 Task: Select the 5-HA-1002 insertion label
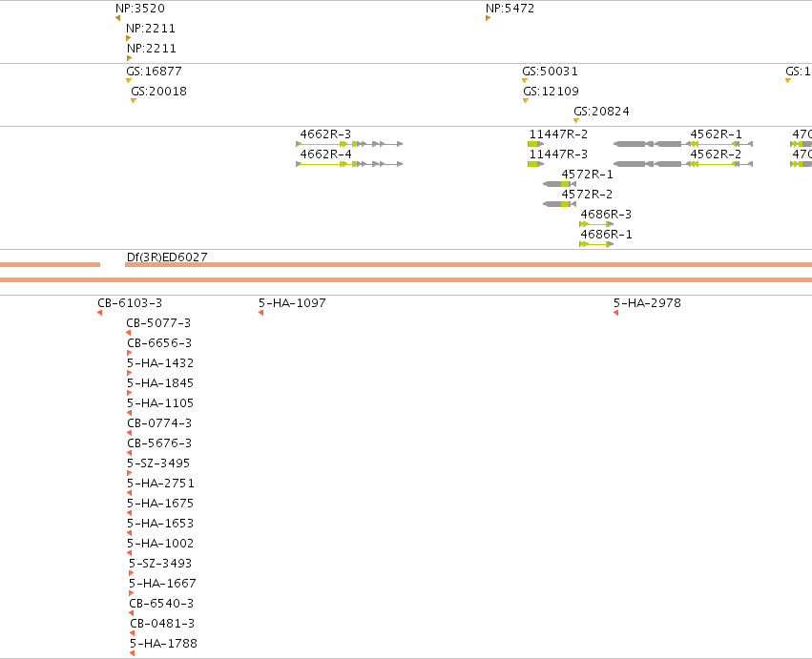pyautogui.click(x=160, y=544)
